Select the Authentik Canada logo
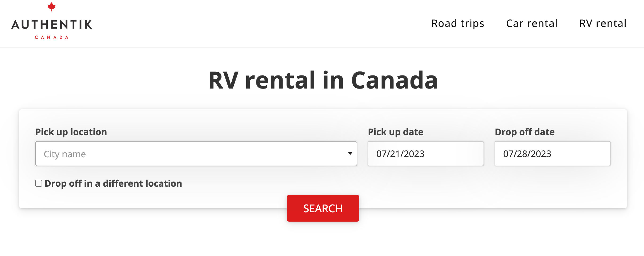This screenshot has height=256, width=644. [x=52, y=24]
